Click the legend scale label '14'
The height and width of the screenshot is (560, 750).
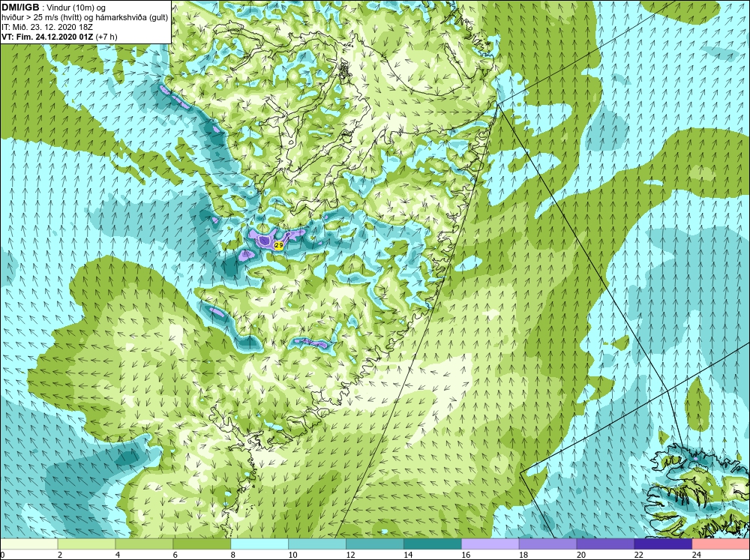point(408,555)
